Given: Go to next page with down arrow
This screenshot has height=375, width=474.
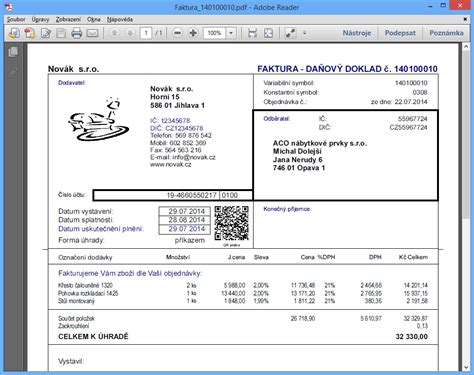Looking at the screenshot, I should coord(130,33).
